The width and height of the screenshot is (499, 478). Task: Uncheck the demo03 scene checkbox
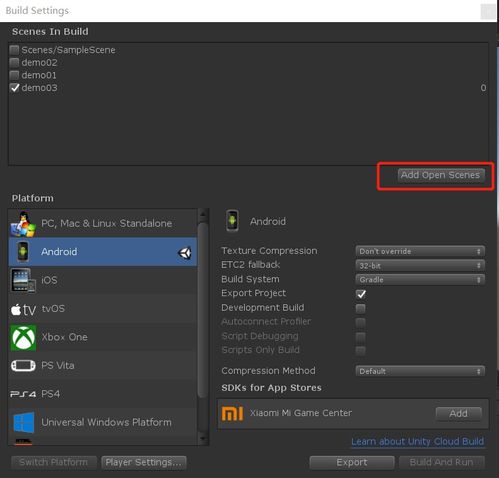point(14,88)
